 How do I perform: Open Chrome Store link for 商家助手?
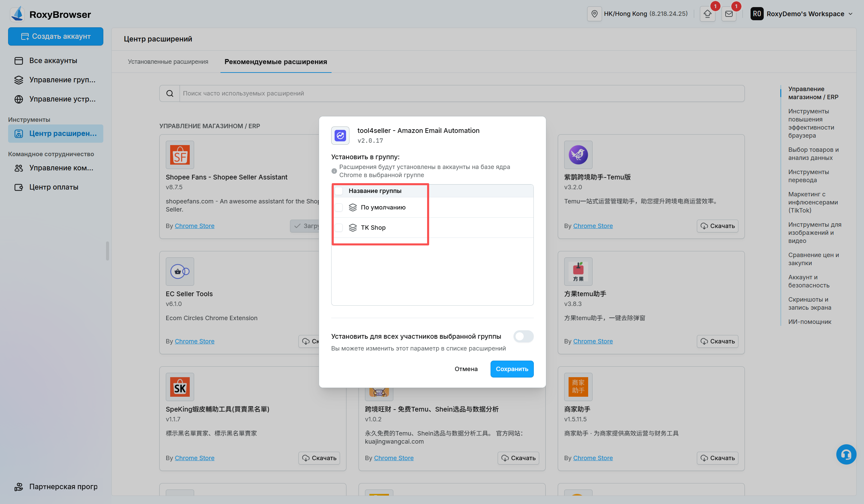593,458
